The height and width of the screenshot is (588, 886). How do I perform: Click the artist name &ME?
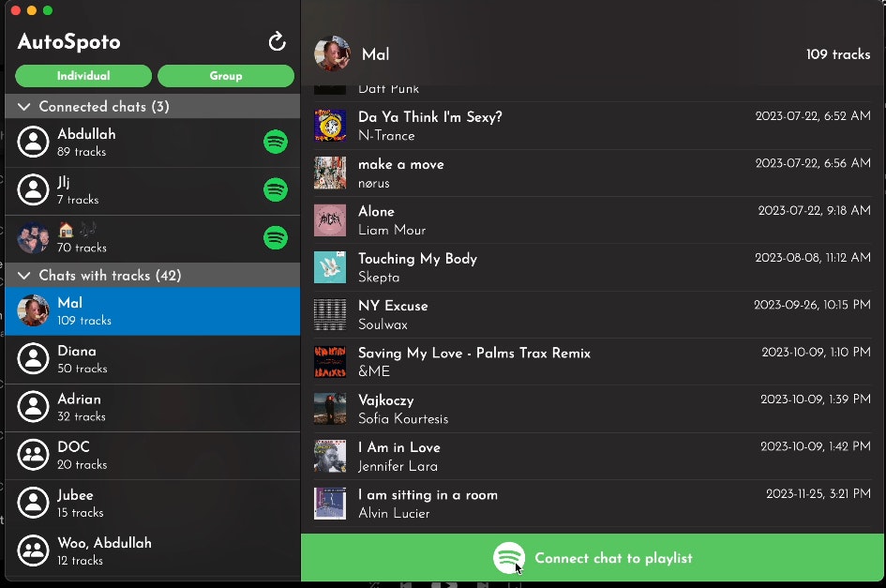coord(374,371)
